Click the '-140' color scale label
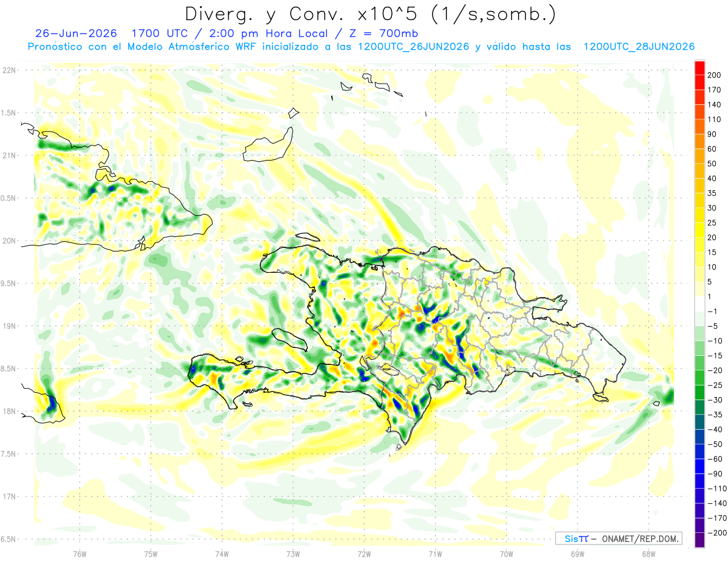 [717, 503]
